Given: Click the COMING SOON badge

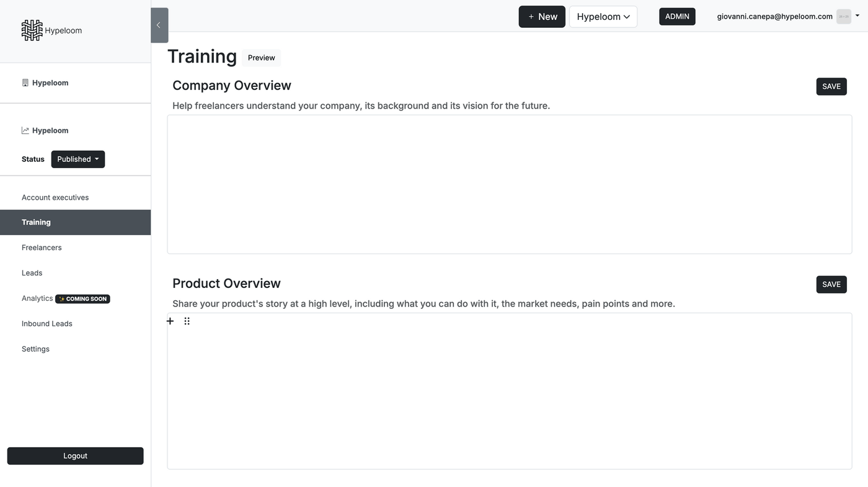Looking at the screenshot, I should 82,299.
